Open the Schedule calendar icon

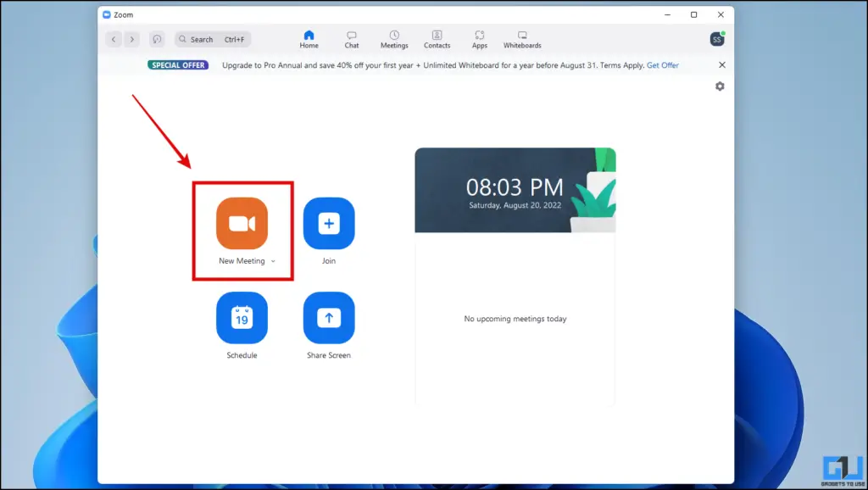point(242,318)
